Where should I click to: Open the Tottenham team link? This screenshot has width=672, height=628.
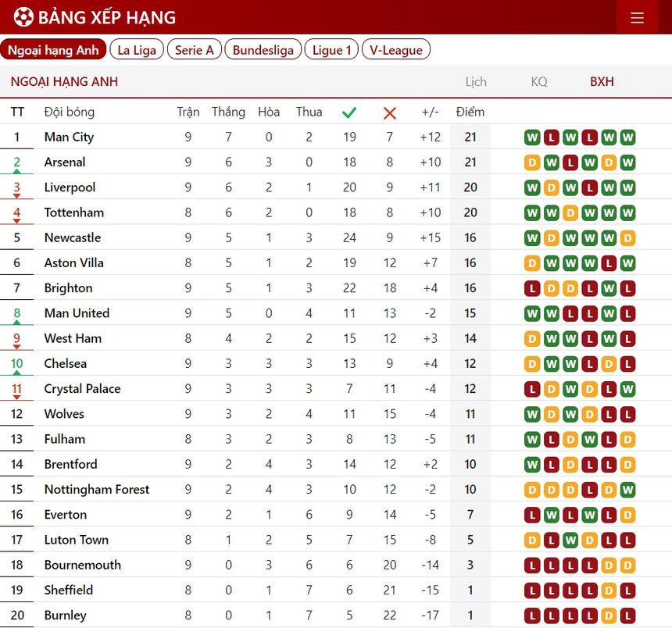[x=73, y=212]
